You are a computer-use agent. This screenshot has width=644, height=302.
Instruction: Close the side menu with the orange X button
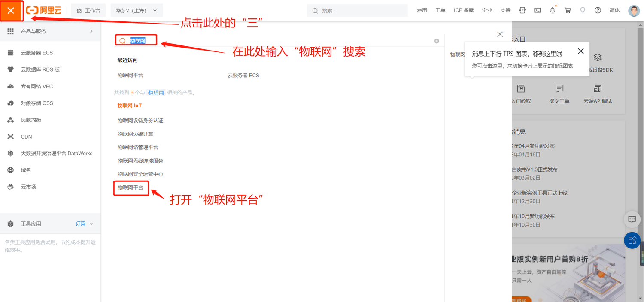[11, 11]
